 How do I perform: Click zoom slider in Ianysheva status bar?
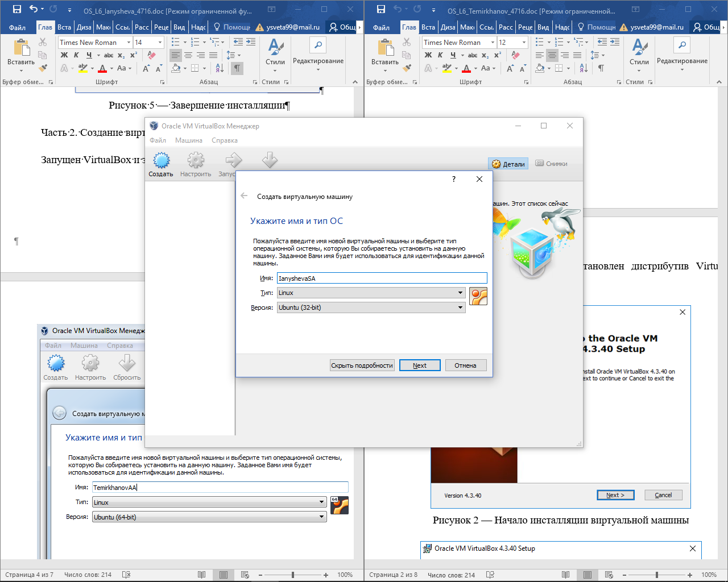[293, 575]
